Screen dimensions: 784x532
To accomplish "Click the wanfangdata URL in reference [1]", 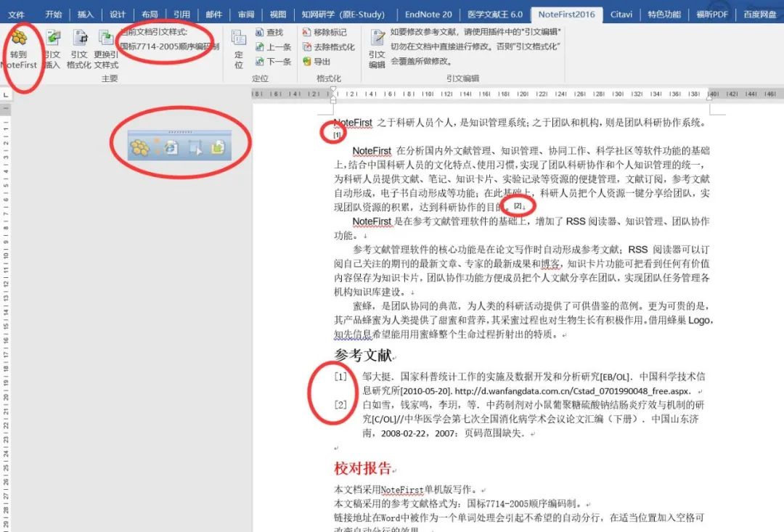I will 573,391.
